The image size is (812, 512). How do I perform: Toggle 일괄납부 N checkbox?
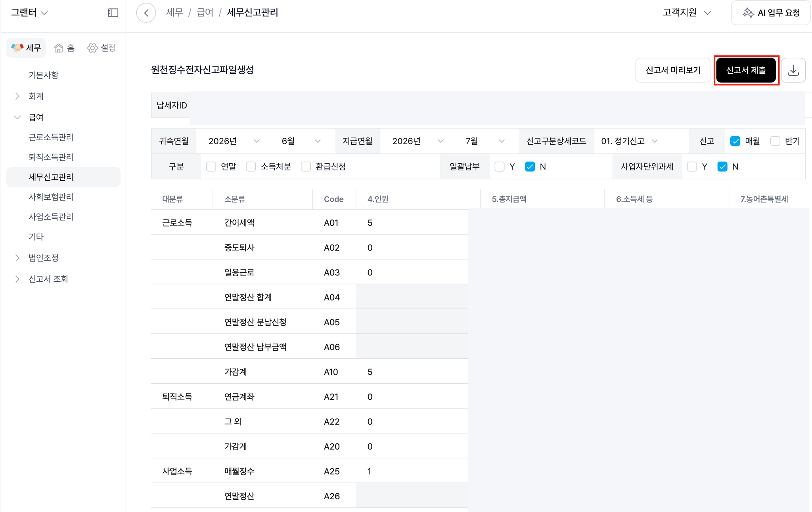(x=530, y=166)
